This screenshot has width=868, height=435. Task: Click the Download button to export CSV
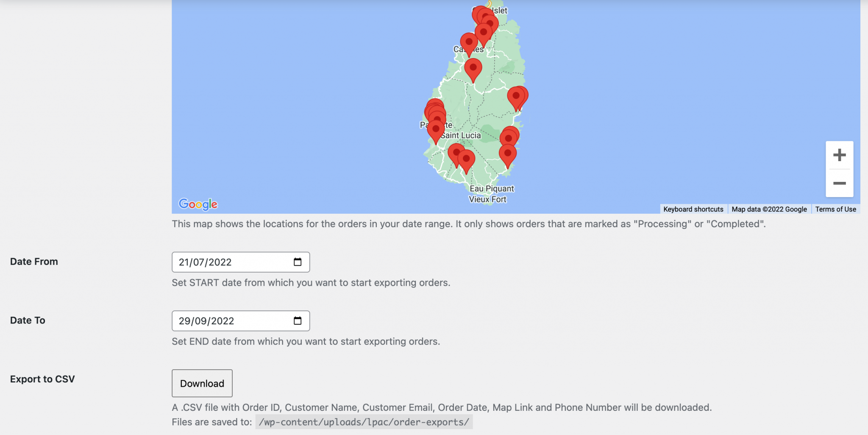pyautogui.click(x=202, y=383)
